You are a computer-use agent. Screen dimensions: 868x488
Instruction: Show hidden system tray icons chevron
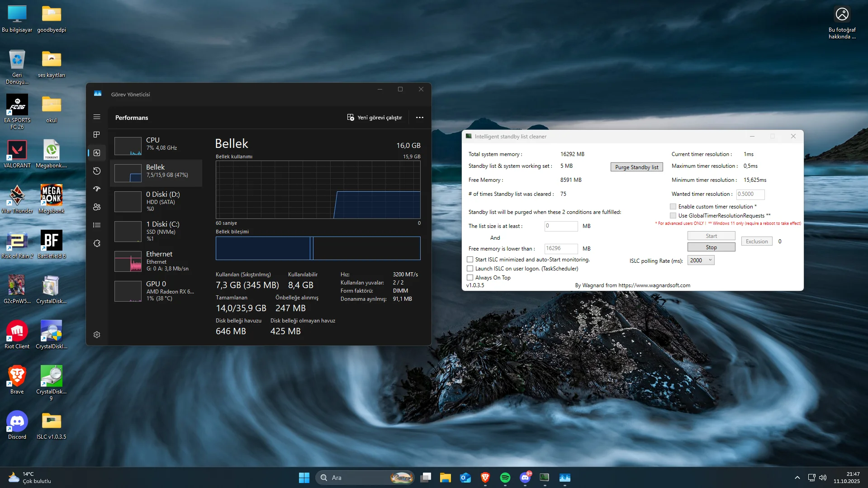click(x=797, y=478)
